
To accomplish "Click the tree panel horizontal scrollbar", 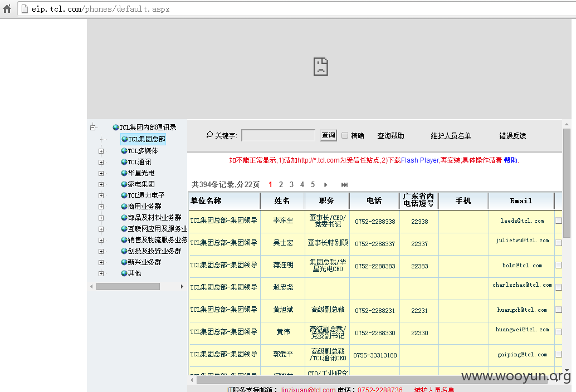I will tap(128, 286).
